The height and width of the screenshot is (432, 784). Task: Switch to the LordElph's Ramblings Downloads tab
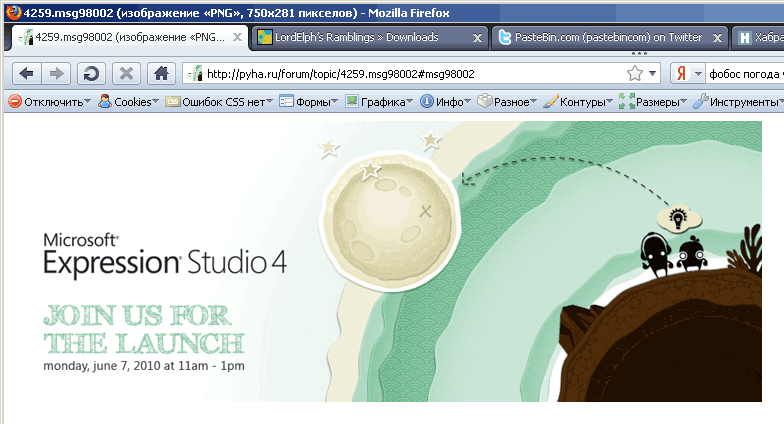tap(360, 38)
